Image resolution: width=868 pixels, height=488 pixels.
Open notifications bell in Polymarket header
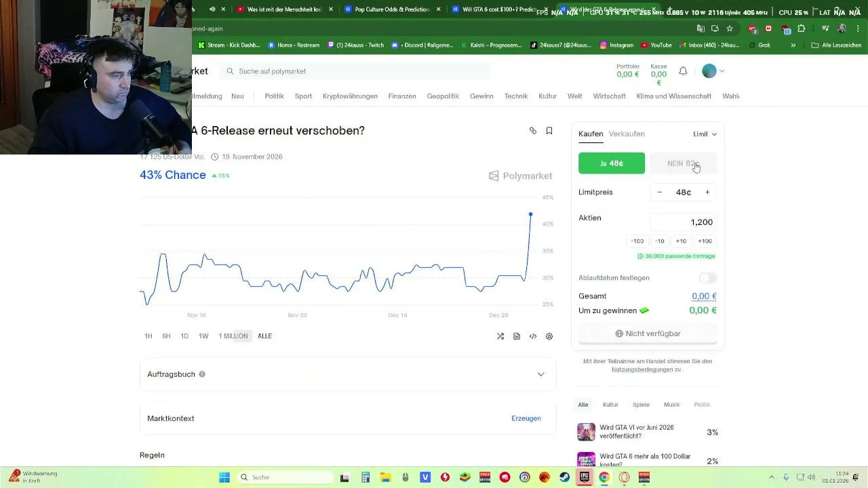pos(683,71)
